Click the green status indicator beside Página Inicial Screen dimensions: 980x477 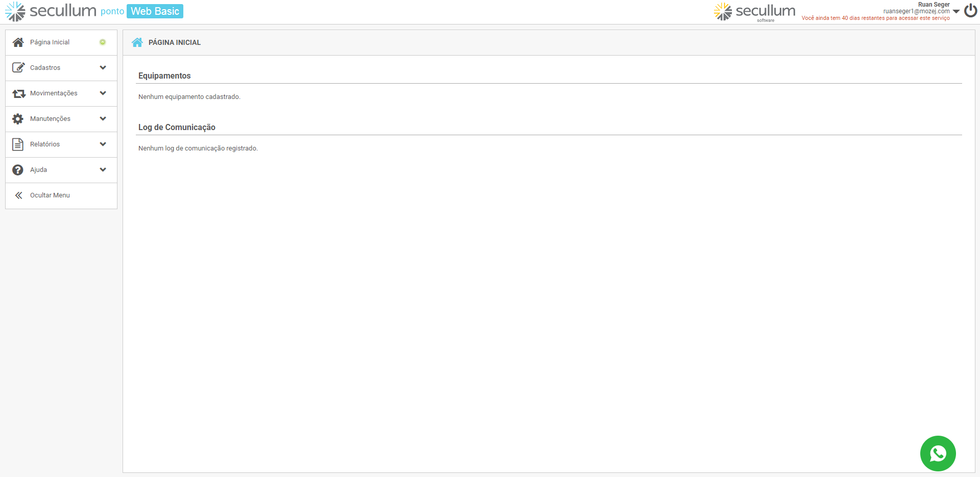pyautogui.click(x=103, y=42)
